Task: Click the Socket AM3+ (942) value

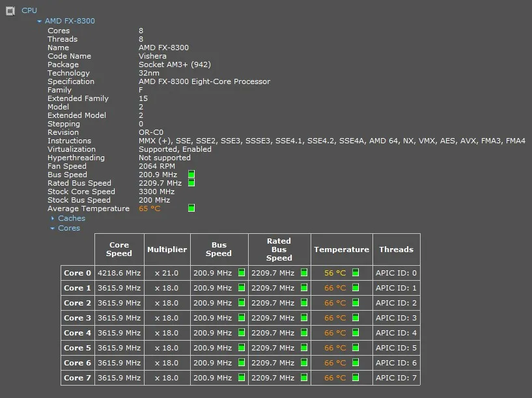Action: [175, 64]
